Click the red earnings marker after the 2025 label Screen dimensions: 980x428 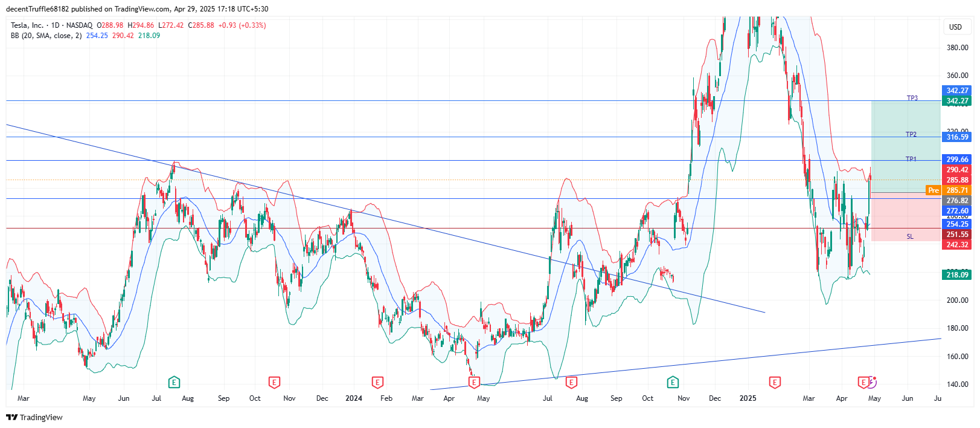[x=775, y=382]
